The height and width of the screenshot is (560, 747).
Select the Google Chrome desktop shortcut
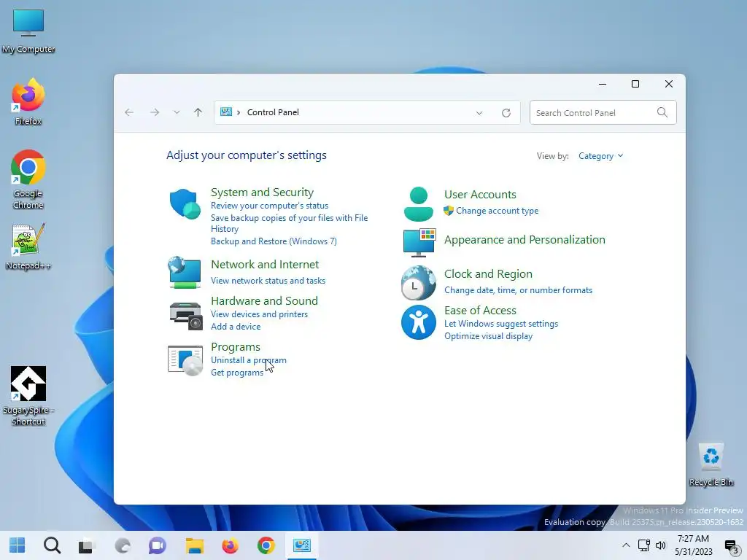click(x=28, y=179)
